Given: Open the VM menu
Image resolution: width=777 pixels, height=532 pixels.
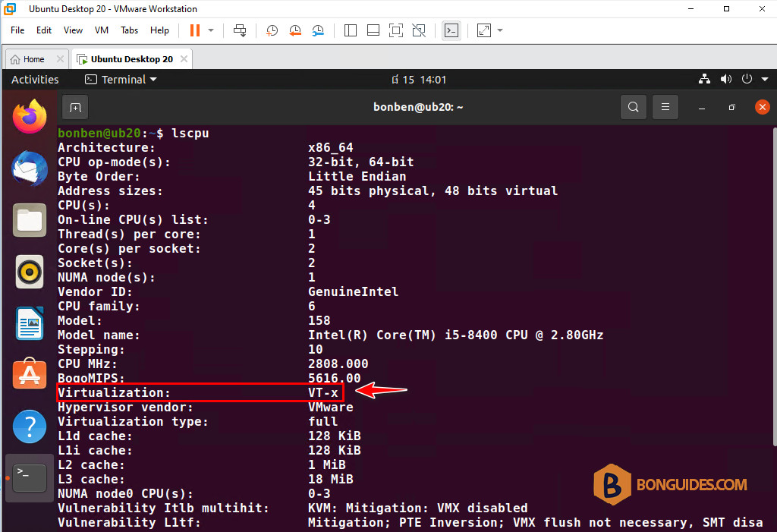Looking at the screenshot, I should pos(101,30).
